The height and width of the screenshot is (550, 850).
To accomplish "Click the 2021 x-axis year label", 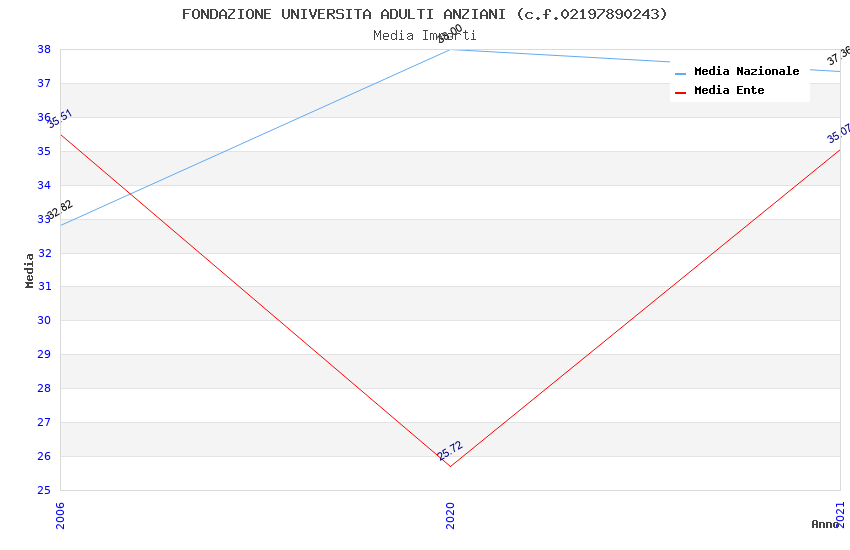I will pos(840,515).
